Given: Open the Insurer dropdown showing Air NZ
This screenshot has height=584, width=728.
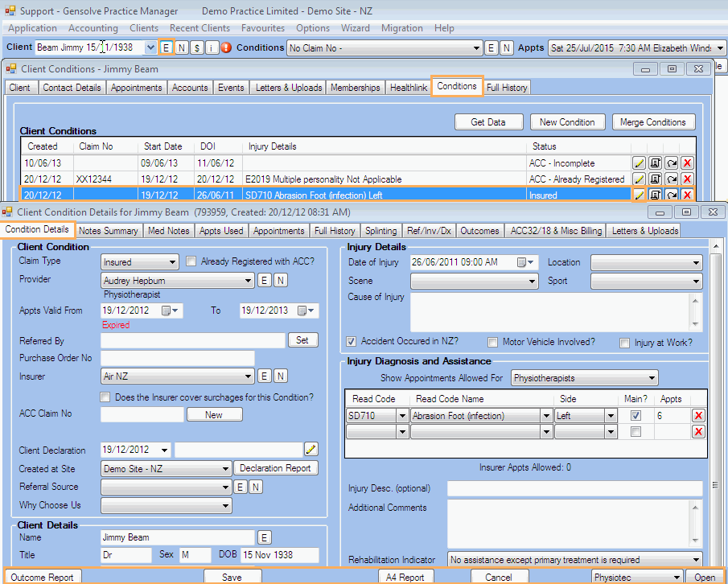Looking at the screenshot, I should (x=177, y=376).
